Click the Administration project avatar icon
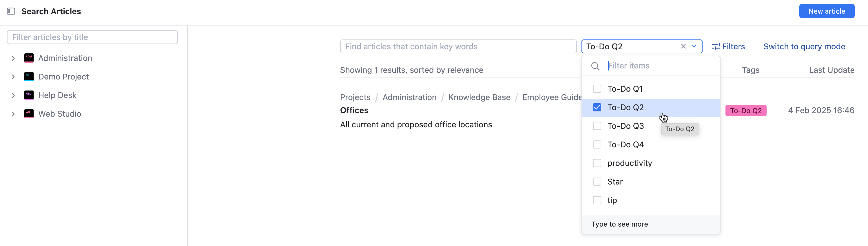Viewport: 868px width, 246px height. pos(29,58)
